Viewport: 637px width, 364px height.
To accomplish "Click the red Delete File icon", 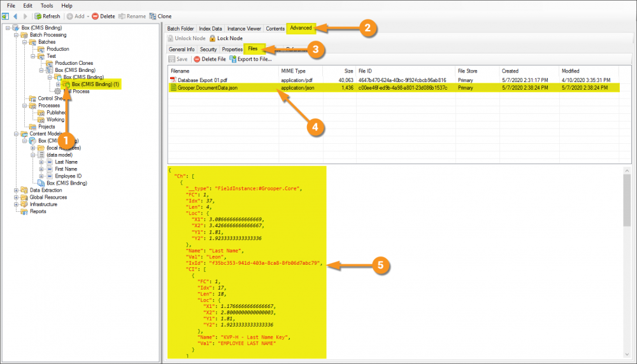I will pyautogui.click(x=197, y=59).
